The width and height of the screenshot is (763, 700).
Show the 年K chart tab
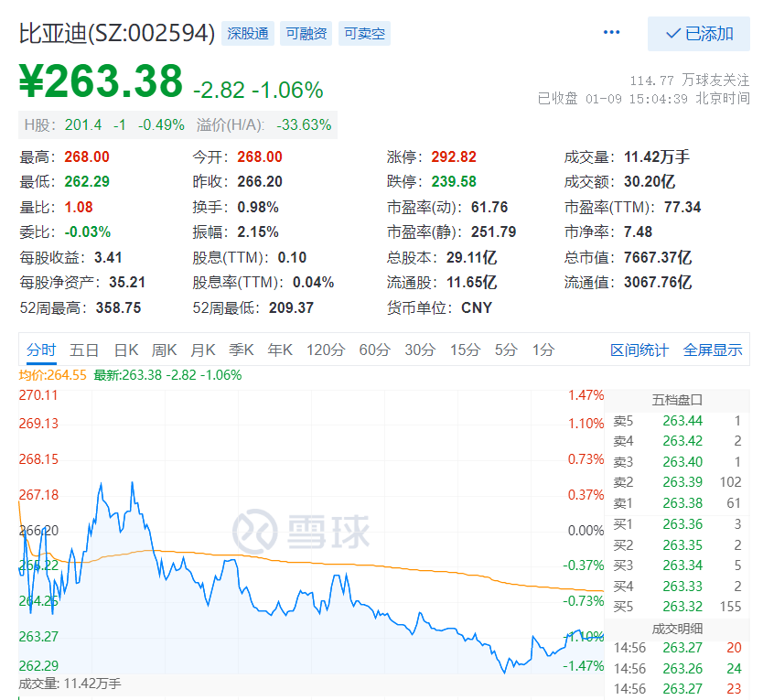coord(280,350)
